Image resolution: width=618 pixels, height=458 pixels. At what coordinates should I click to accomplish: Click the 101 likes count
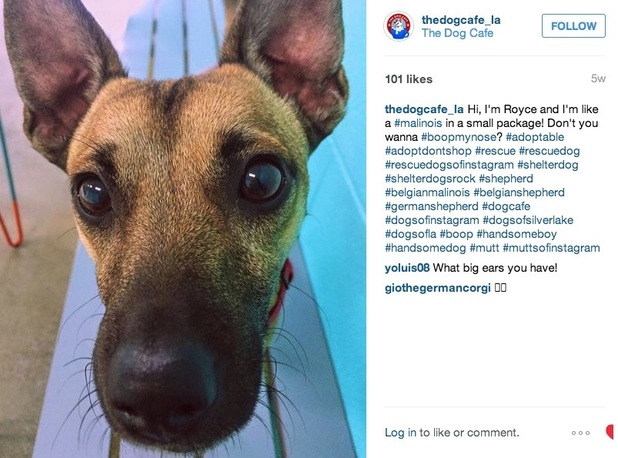pyautogui.click(x=409, y=79)
